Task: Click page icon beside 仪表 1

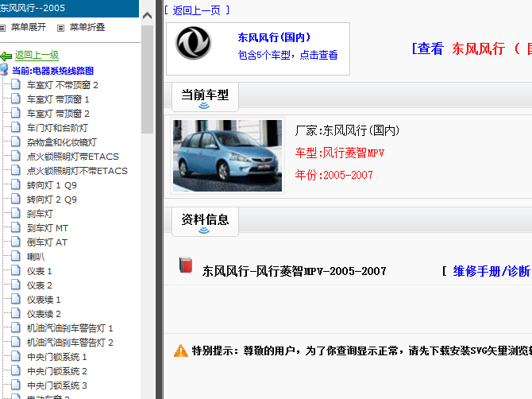Action: click(x=16, y=270)
